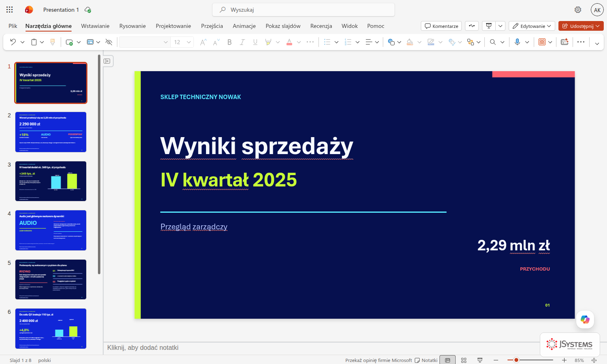Select slide 3 thumbnail with bar chart

[51, 181]
